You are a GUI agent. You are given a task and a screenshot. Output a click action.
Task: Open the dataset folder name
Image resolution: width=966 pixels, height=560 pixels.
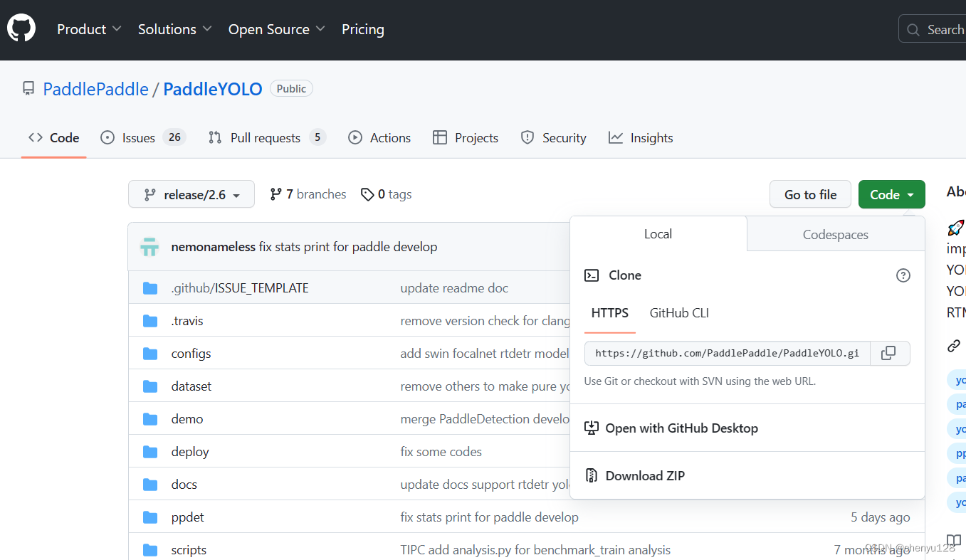pyautogui.click(x=191, y=386)
